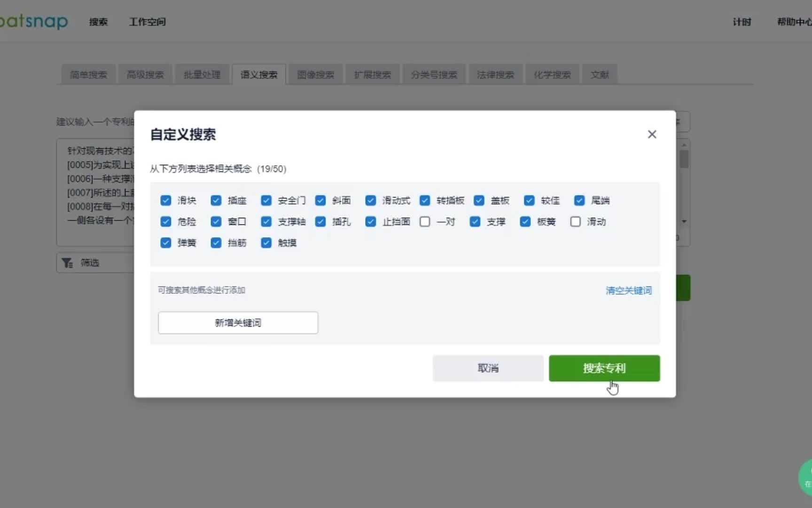The image size is (812, 508).
Task: Click the 可搜索其他概念进行添加 hint text
Action: [202, 290]
